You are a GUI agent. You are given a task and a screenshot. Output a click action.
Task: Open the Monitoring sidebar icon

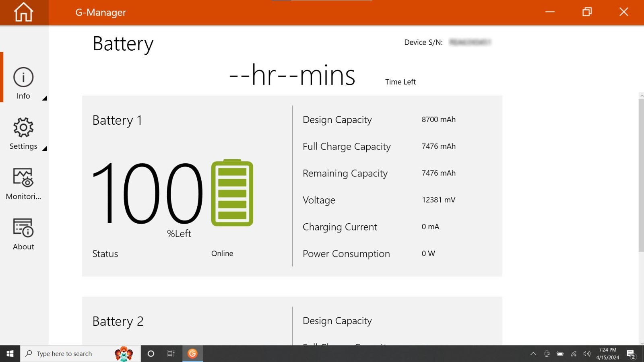23,178
